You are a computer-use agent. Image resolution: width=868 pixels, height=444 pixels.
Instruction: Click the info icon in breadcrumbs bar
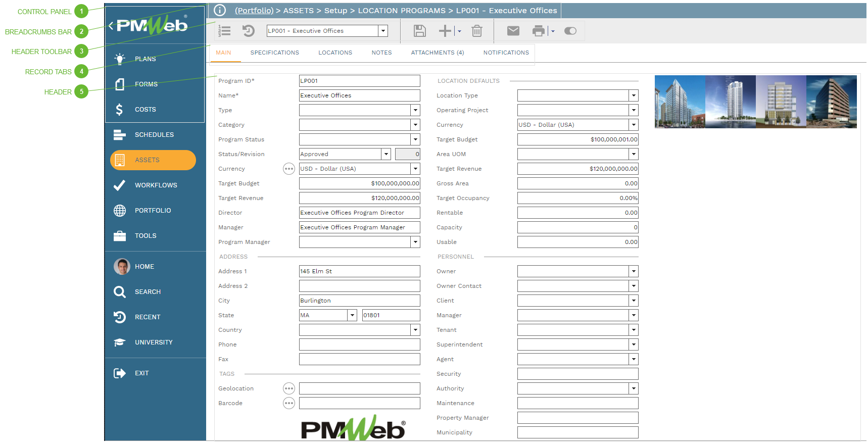[220, 10]
